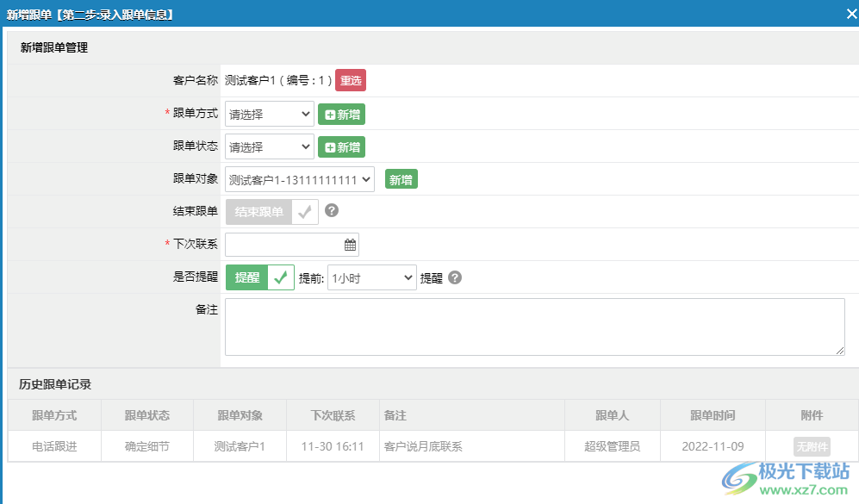Click 历史跟单记录 section heading
Image resolution: width=859 pixels, height=504 pixels.
[x=55, y=384]
